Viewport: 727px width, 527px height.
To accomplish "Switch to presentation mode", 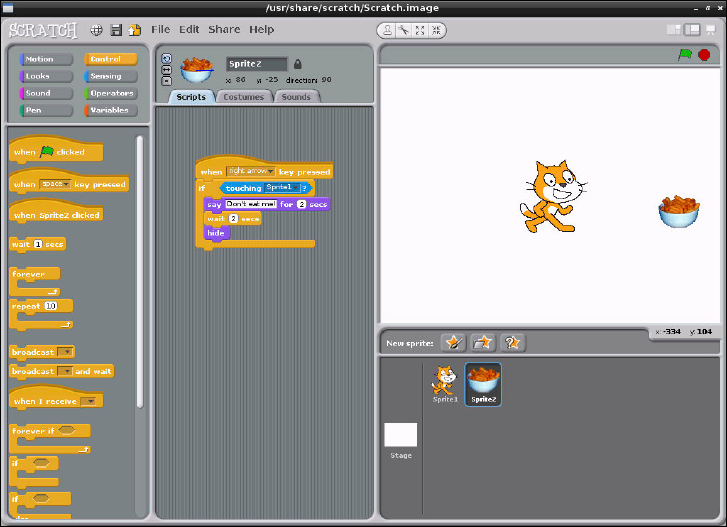I will click(711, 30).
